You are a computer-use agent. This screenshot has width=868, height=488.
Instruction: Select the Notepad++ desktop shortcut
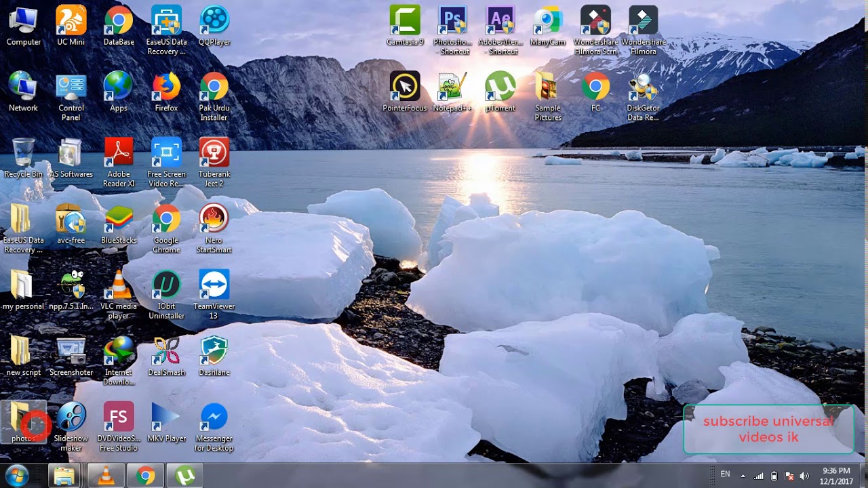[x=452, y=87]
